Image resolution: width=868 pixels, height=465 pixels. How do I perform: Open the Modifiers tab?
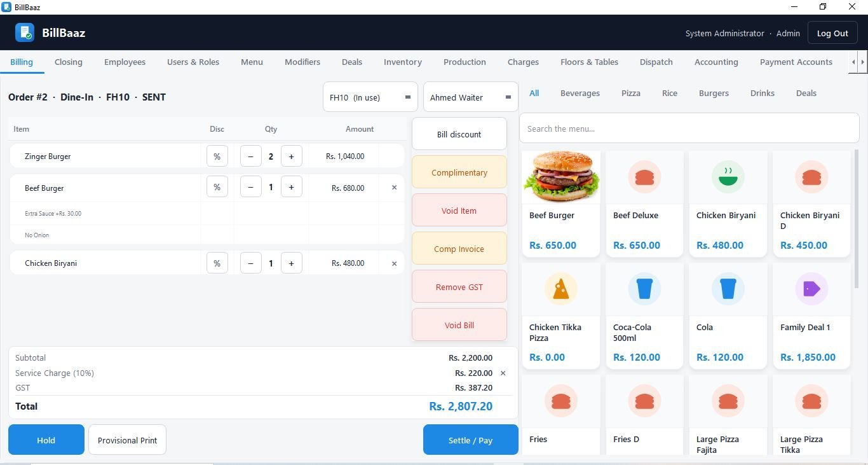[302, 62]
